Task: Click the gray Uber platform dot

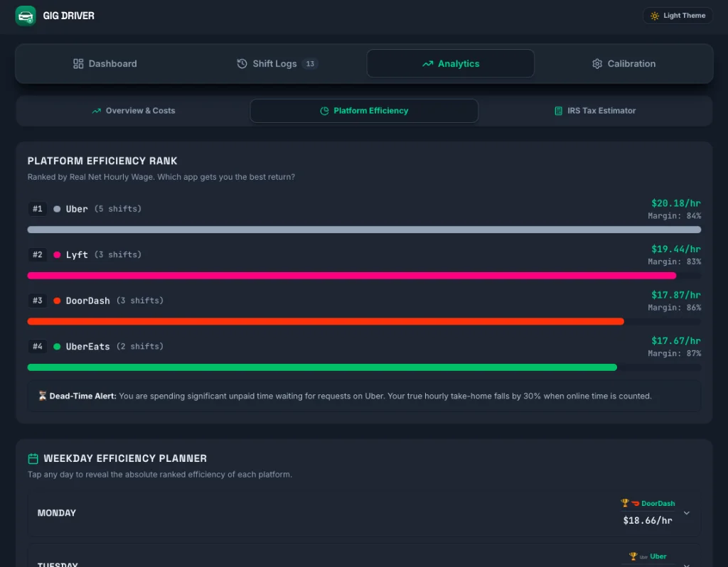Action: coord(57,209)
